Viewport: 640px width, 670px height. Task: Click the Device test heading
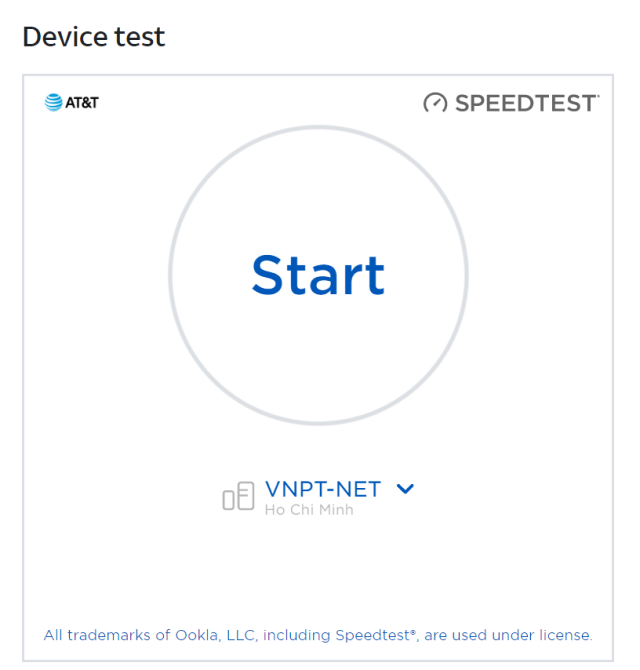pyautogui.click(x=94, y=37)
